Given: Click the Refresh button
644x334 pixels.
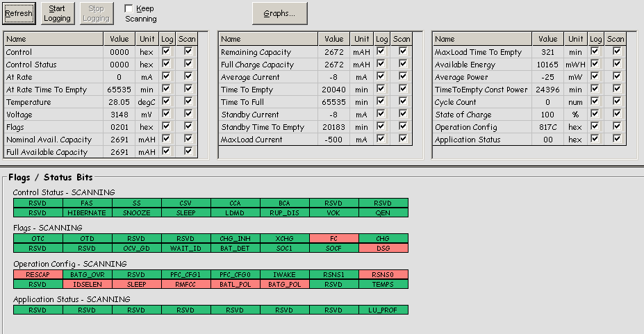Looking at the screenshot, I should pyautogui.click(x=19, y=14).
